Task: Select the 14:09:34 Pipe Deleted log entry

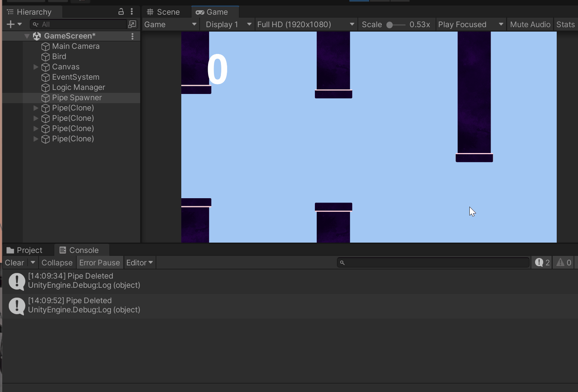Action: (x=290, y=281)
